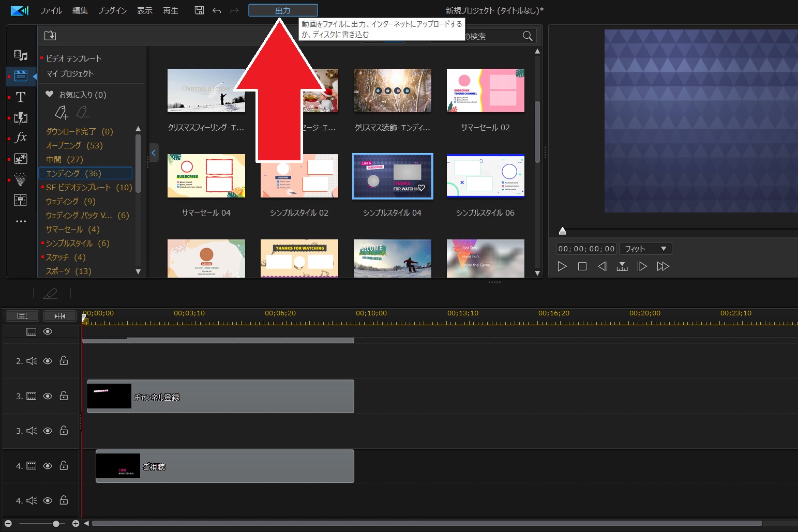
Task: Lock video track 4
Action: pos(64,465)
